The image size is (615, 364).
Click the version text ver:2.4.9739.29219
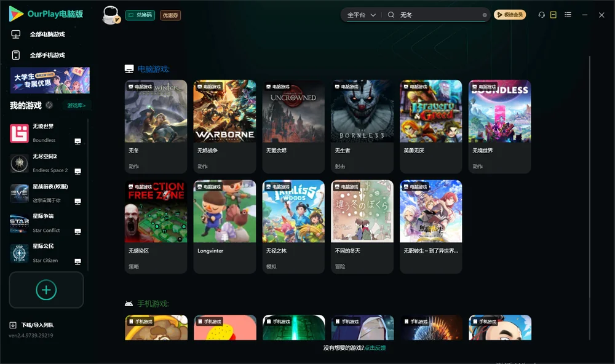click(31, 336)
